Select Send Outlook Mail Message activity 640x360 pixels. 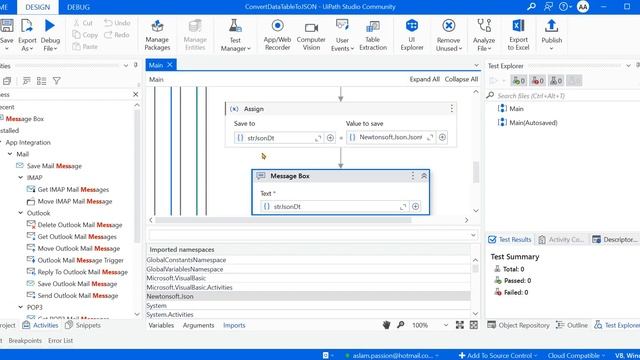[73, 296]
